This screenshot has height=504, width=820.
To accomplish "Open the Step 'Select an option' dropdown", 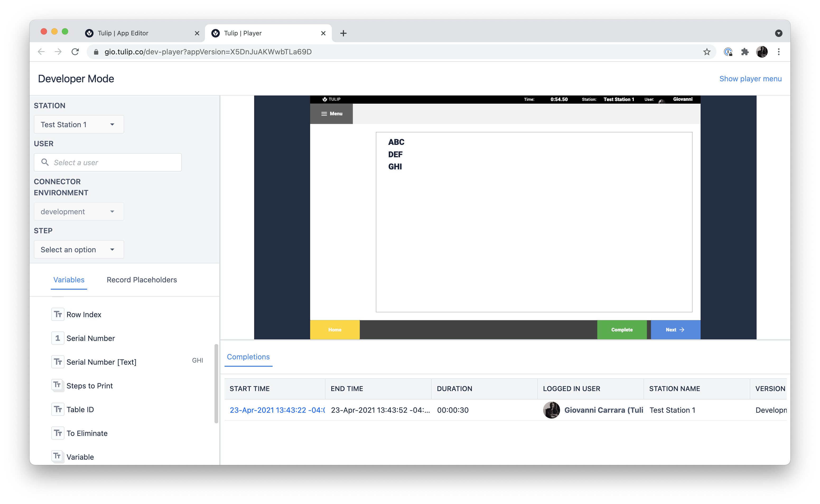I will [x=79, y=249].
